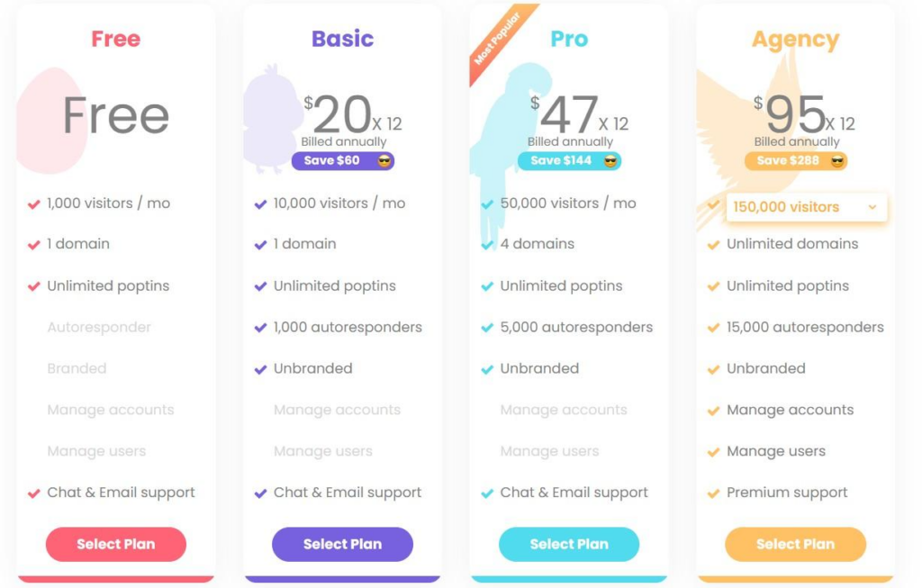Click the Agency plan heading
Viewport: 922px width, 588px height.
(x=796, y=40)
